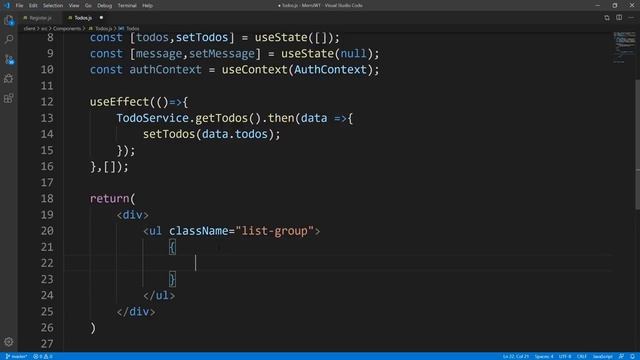The height and width of the screenshot is (360, 640).
Task: Split the editor to the right
Action: [x=619, y=18]
